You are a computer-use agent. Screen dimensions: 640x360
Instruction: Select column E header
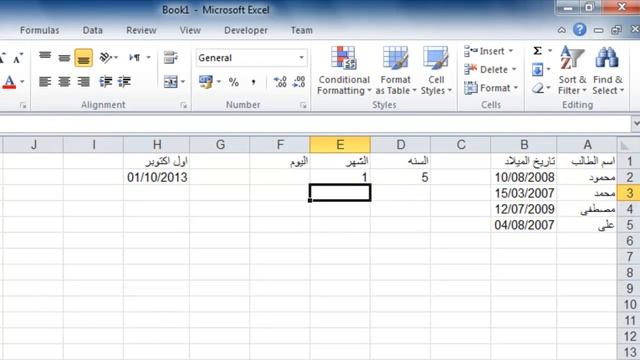[340, 144]
